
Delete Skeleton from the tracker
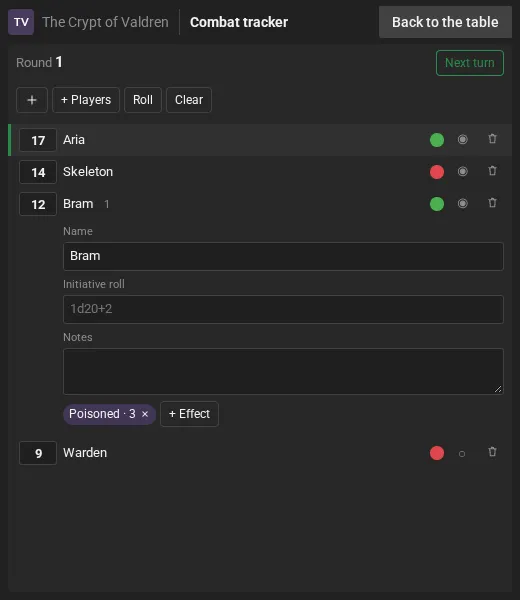click(492, 171)
